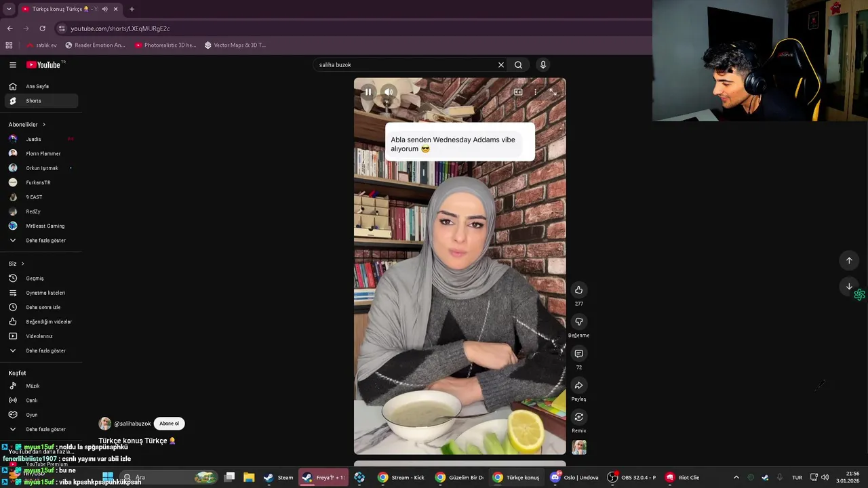Open Beğendiğim videolar
Screen dimensions: 868x488
[x=41, y=322]
